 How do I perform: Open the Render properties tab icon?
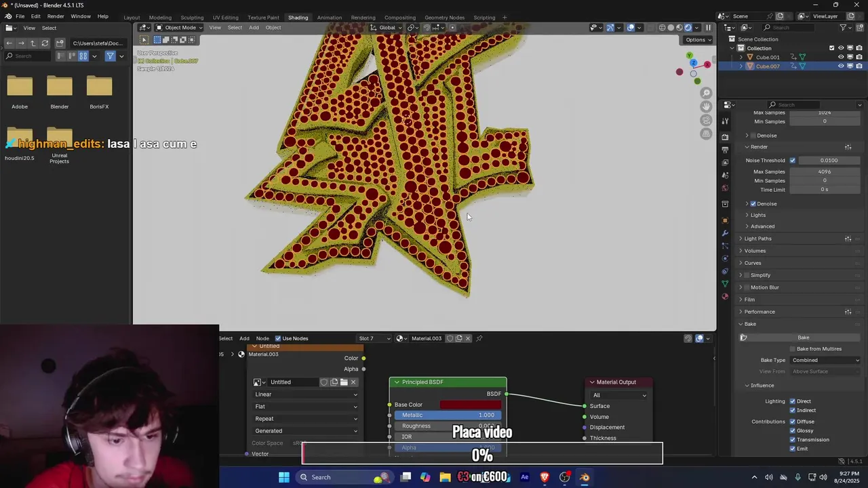[725, 137]
